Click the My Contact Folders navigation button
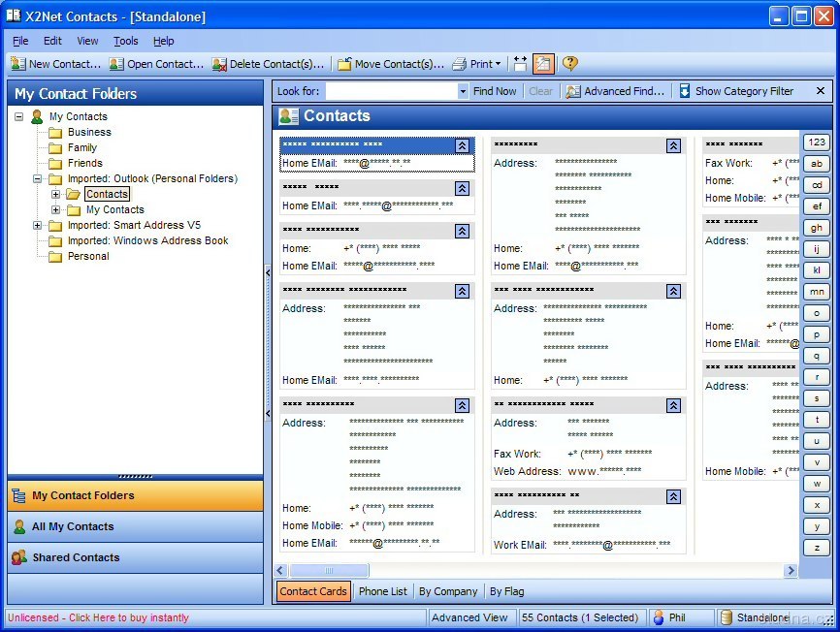 [x=135, y=495]
